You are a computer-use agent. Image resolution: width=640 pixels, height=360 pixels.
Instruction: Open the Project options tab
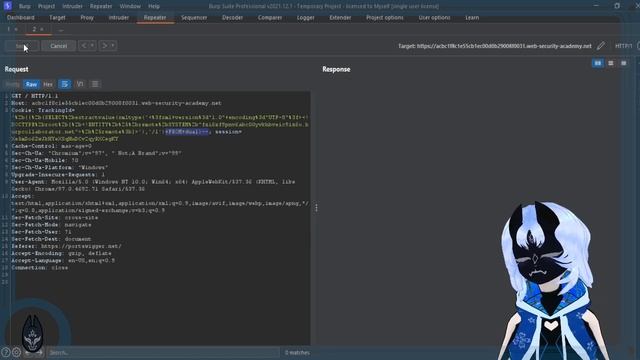[x=384, y=18]
